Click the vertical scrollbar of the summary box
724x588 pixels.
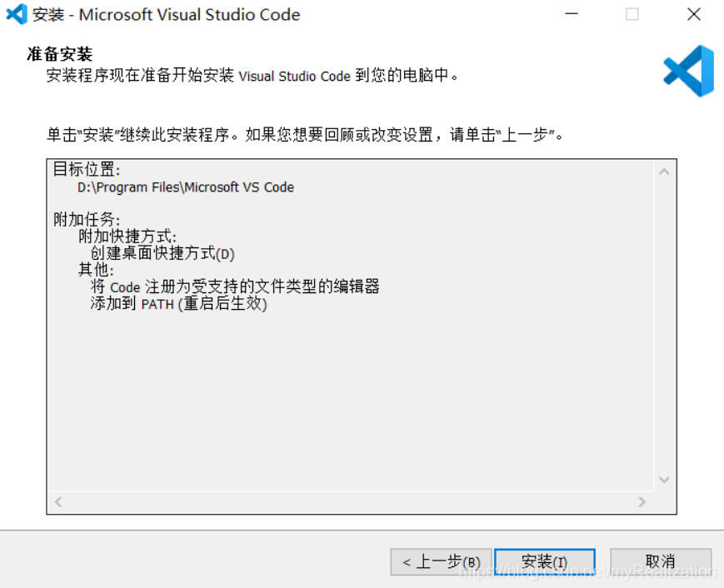[665, 325]
